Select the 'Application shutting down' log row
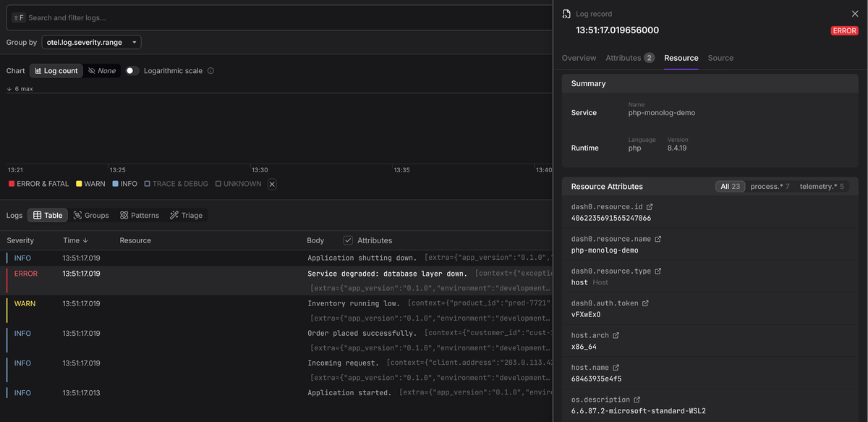 276,258
